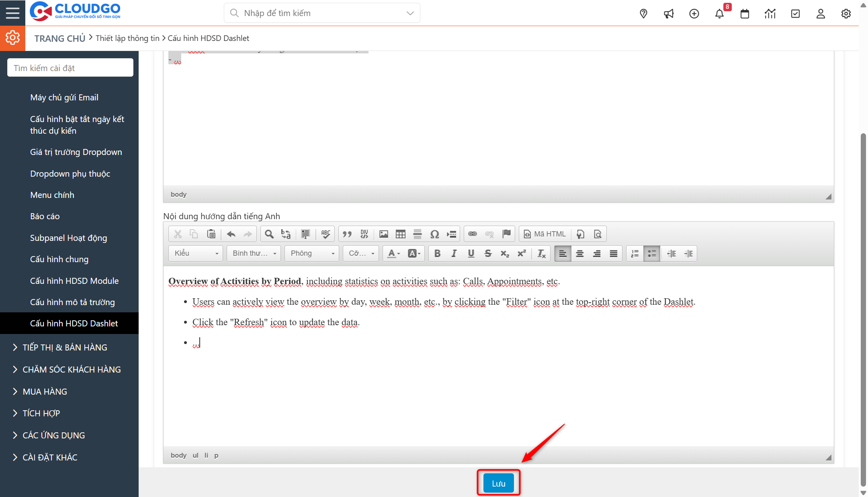The height and width of the screenshot is (497, 868).
Task: Insert a table using the editor toolbar
Action: (401, 234)
